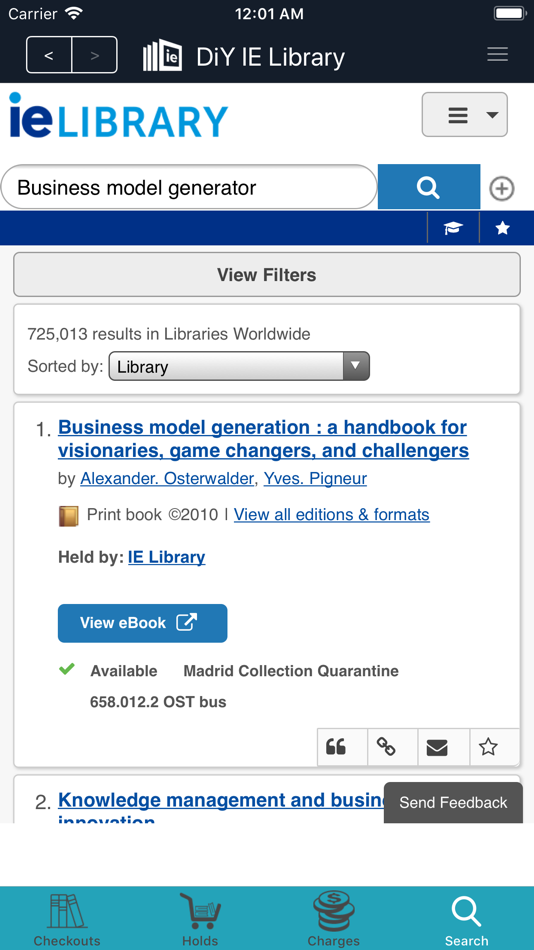Expand the site navigation dropdown menu
This screenshot has height=950, width=534.
pyautogui.click(x=465, y=115)
